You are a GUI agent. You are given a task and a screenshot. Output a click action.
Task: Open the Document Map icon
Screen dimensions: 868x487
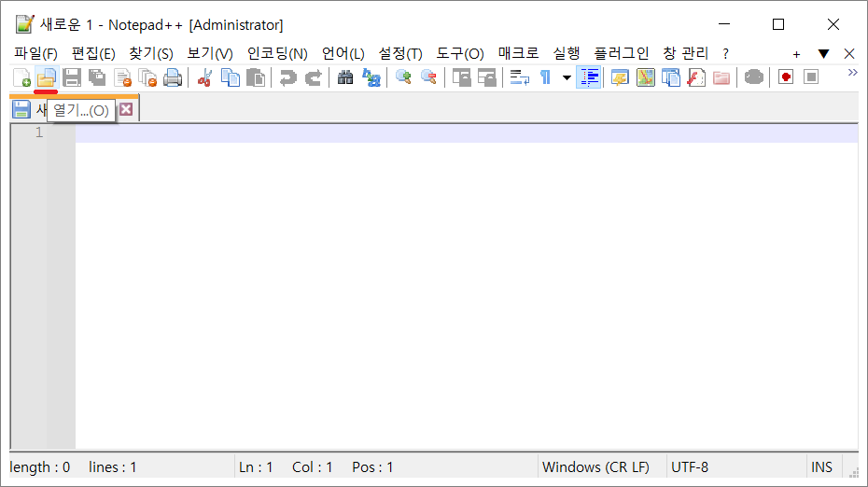click(x=646, y=77)
